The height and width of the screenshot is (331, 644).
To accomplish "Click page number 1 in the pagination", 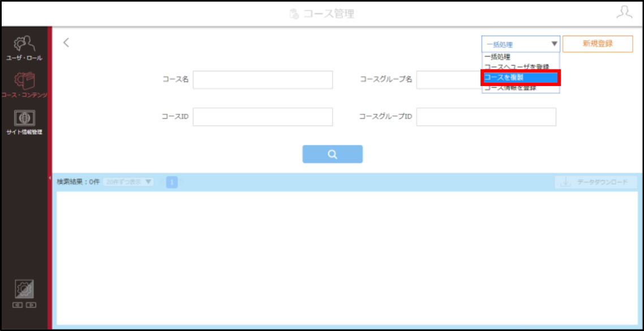I will (171, 182).
